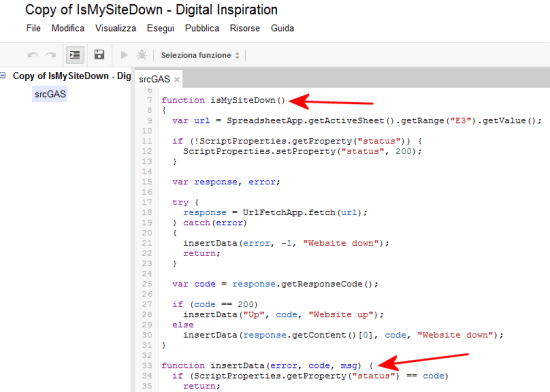Select the srcGAS file in sidebar
This screenshot has width=550, height=392.
click(50, 94)
